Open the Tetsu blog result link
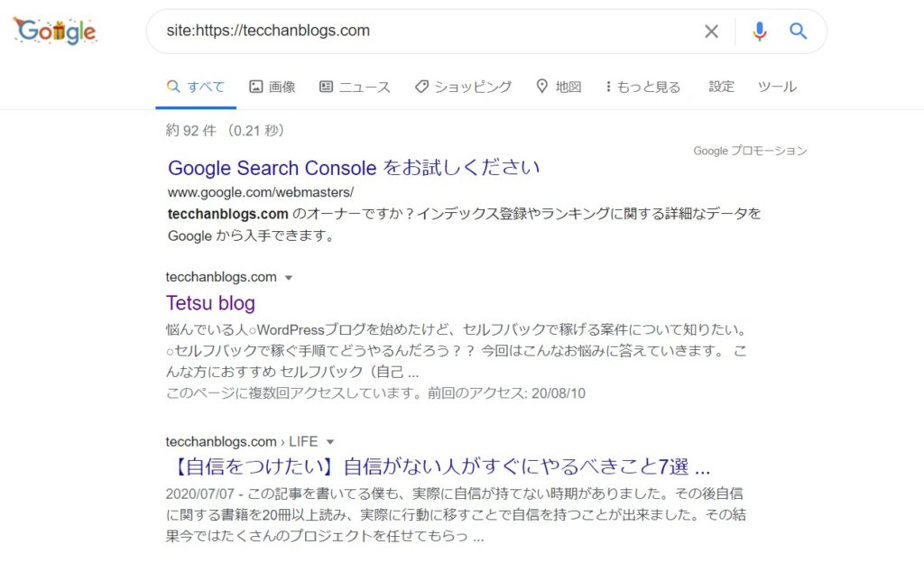924x563 pixels. tap(210, 303)
